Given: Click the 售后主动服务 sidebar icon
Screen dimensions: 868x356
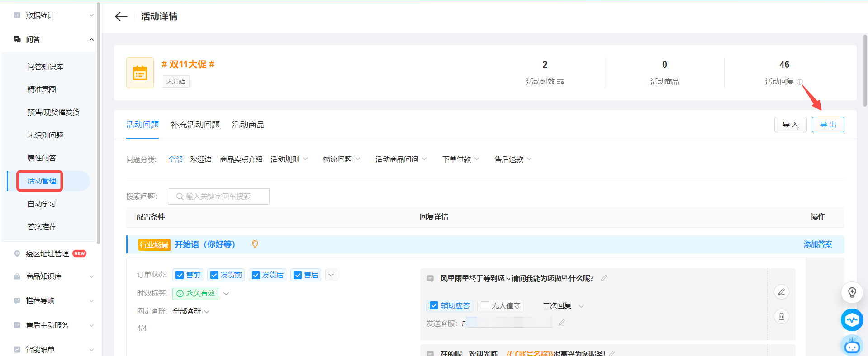Looking at the screenshot, I should 17,325.
